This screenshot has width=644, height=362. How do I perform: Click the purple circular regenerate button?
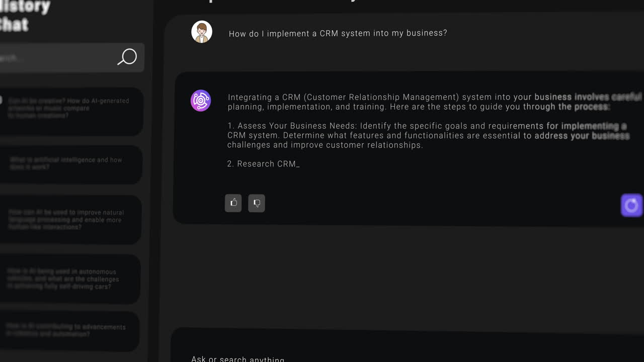[x=632, y=205]
